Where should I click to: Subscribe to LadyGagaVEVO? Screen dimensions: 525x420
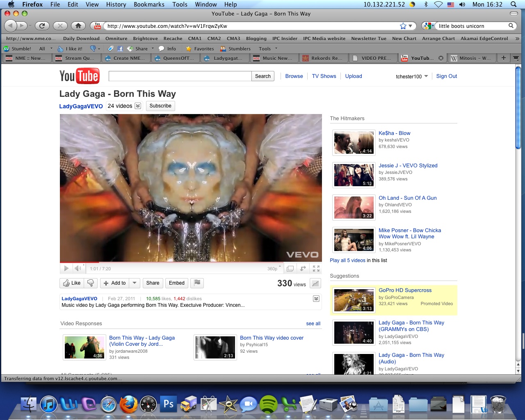[x=160, y=106]
